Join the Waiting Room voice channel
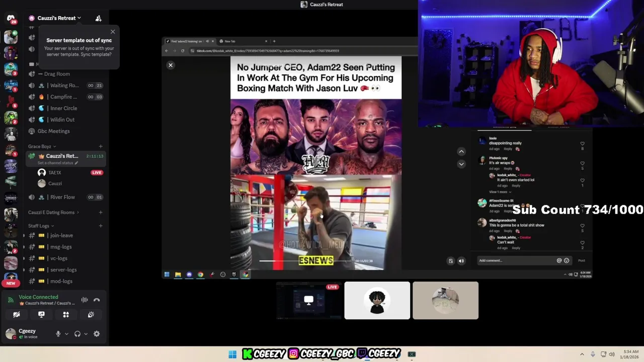This screenshot has width=644, height=362. click(x=66, y=85)
